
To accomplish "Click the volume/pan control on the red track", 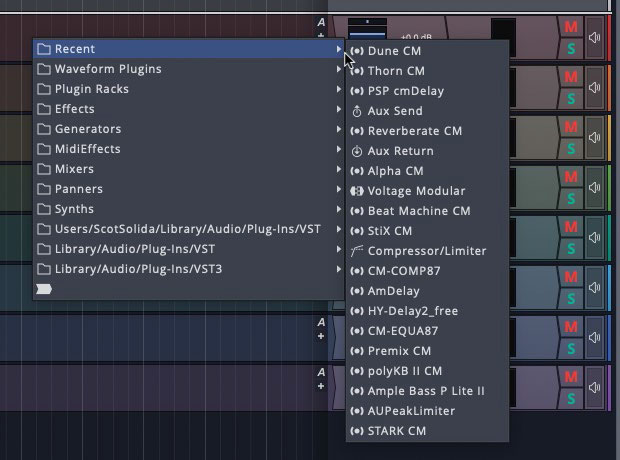I will (367, 28).
